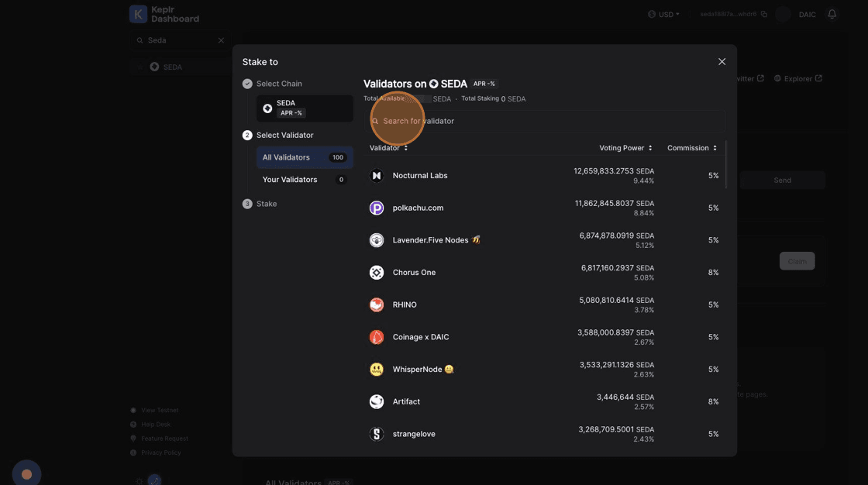This screenshot has height=485, width=868.
Task: Click the Nocturnal Labs validator logo
Action: point(377,176)
